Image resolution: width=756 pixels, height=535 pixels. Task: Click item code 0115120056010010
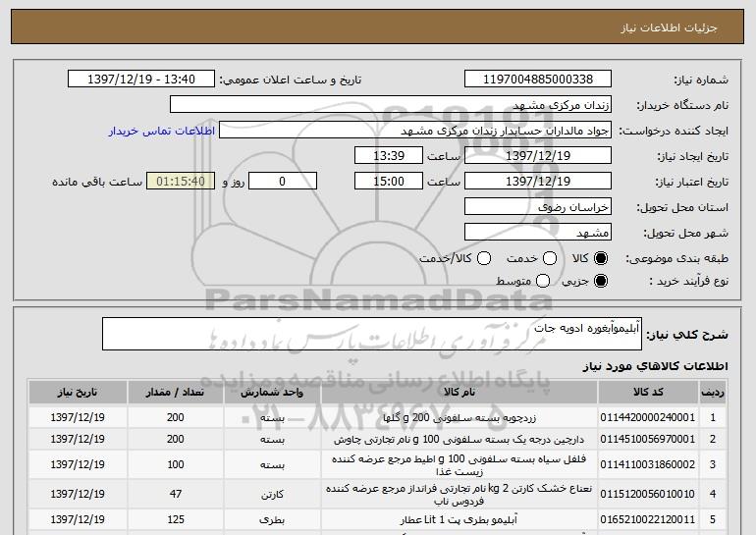(648, 494)
